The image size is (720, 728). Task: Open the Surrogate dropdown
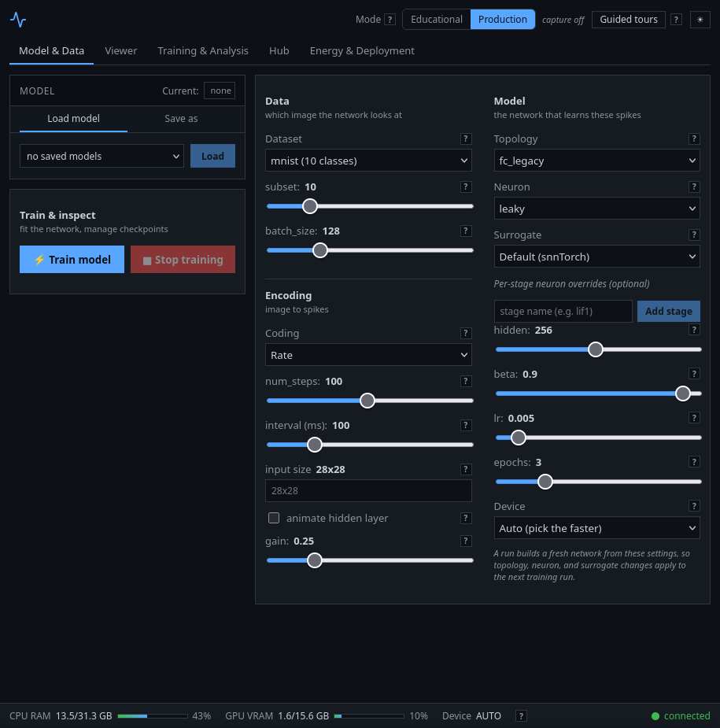[x=597, y=257]
